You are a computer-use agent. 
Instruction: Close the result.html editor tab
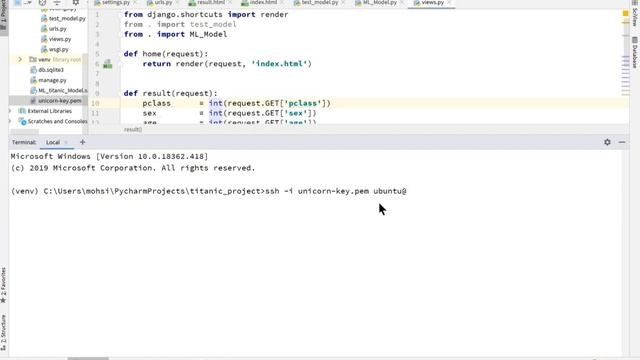click(x=229, y=2)
